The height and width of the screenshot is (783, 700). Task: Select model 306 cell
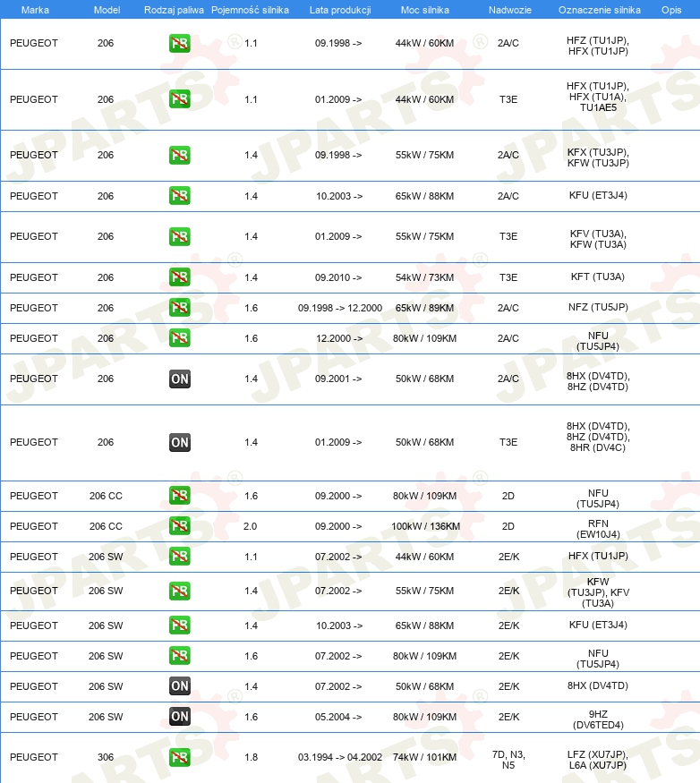106,758
